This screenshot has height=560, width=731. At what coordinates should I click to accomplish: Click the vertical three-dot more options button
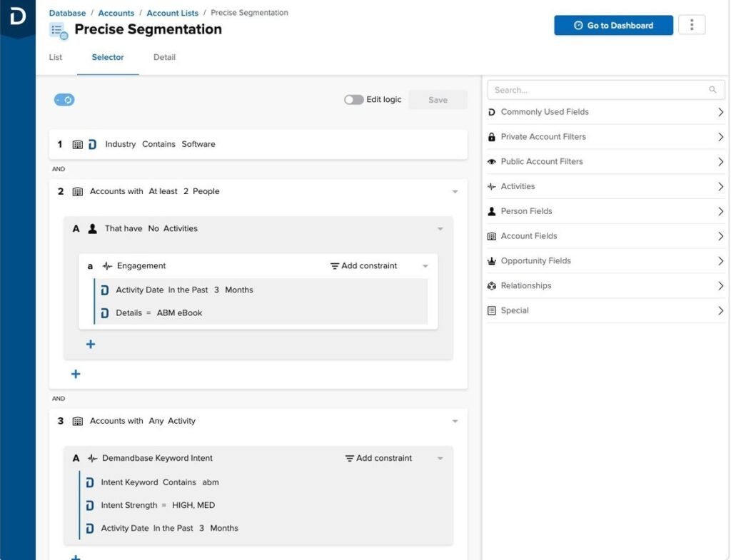tap(691, 25)
